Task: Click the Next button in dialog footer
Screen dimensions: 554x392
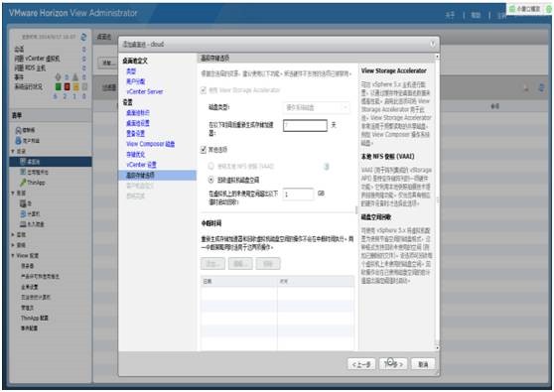Action: coord(393,364)
